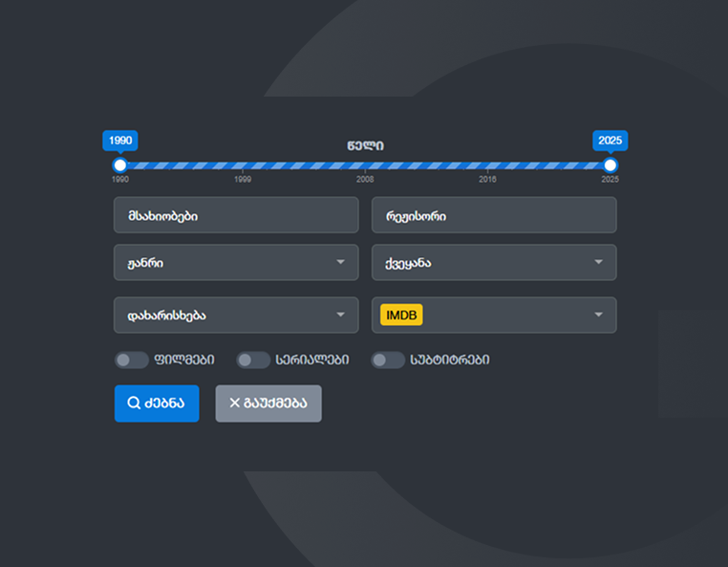Click the blue 2025 tooltip above slider

coord(610,141)
